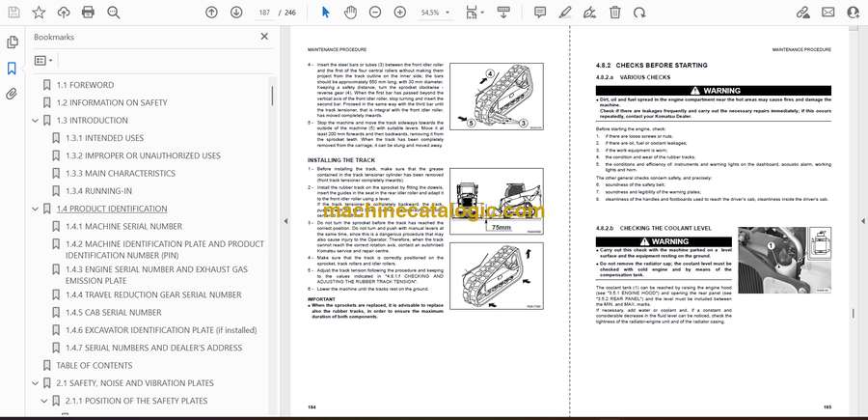Collapse the 2.1 SAFETY, NOISE AND VIBRATION PLATES bookmark

pyautogui.click(x=36, y=383)
